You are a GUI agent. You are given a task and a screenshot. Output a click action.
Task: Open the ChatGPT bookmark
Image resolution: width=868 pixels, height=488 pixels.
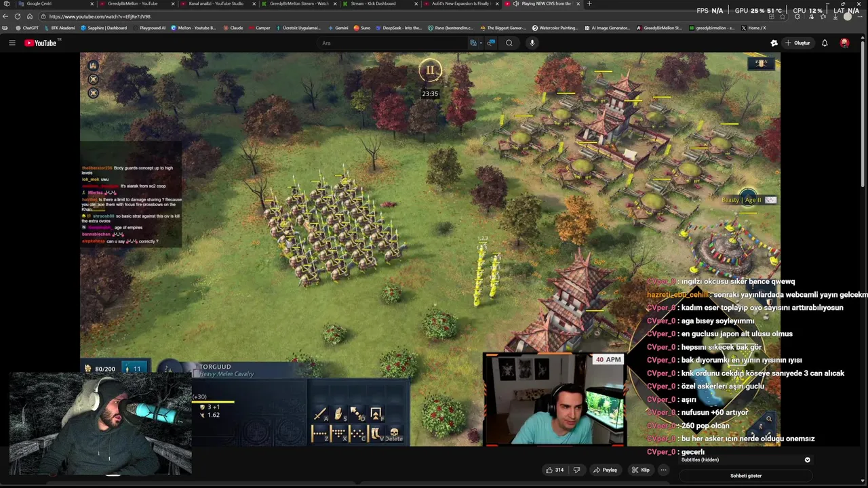pos(27,28)
